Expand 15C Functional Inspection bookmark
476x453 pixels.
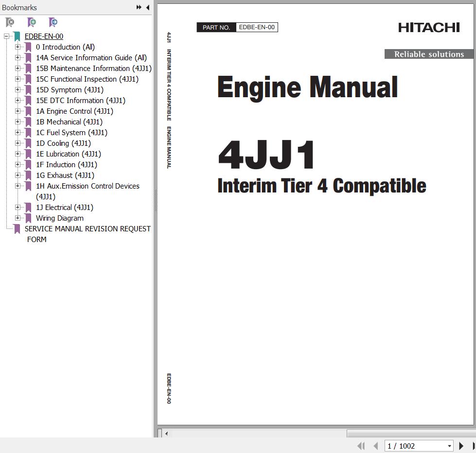pyautogui.click(x=18, y=79)
